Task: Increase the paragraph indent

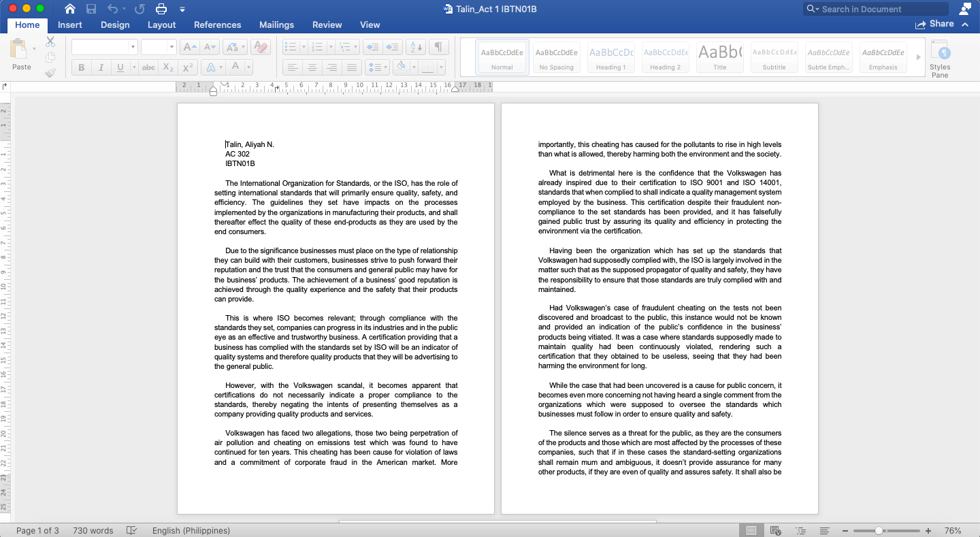Action: tap(392, 47)
